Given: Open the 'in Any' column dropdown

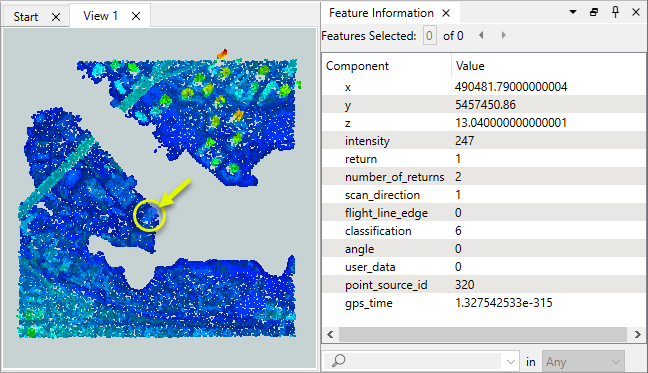Looking at the screenshot, I should pyautogui.click(x=583, y=362).
